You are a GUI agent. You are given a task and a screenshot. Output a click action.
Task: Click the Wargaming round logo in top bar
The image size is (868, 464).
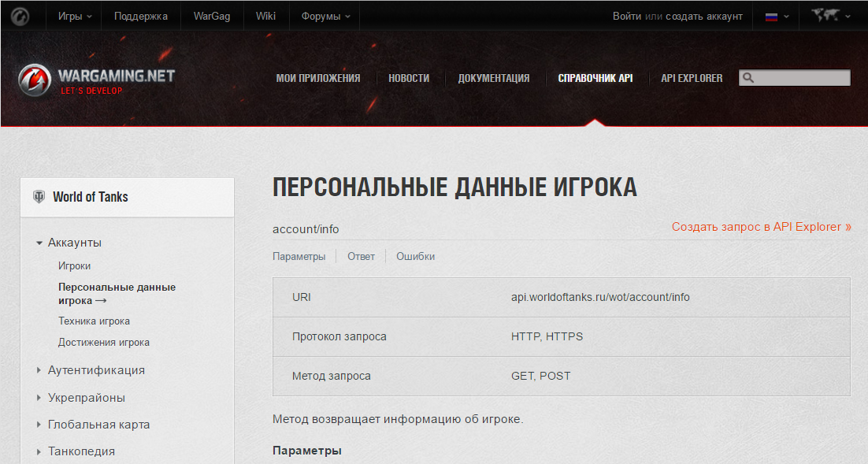click(20, 16)
